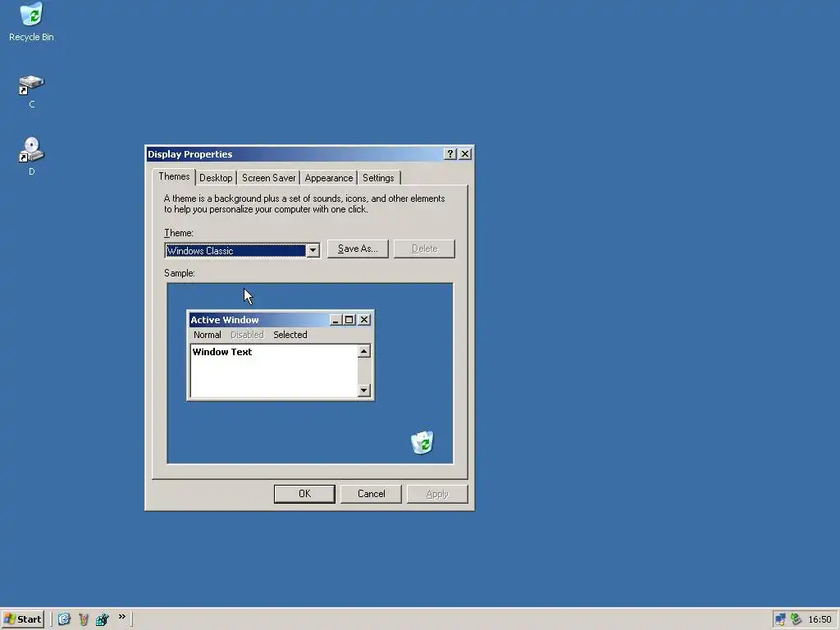Open the Recycle Bin desktop icon

click(32, 21)
